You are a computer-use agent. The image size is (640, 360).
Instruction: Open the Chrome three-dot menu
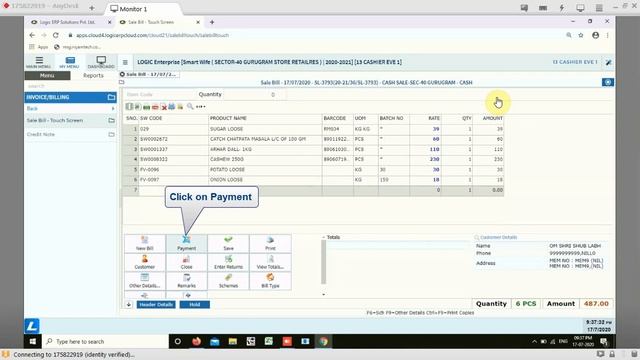click(607, 35)
